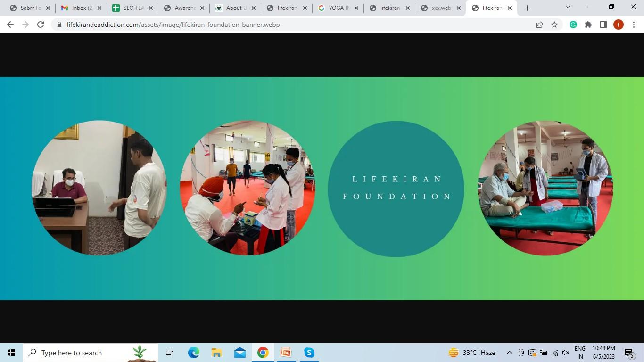Image resolution: width=644 pixels, height=362 pixels.
Task: Switch to lifekiran tab right after About U
Action: 287,8
